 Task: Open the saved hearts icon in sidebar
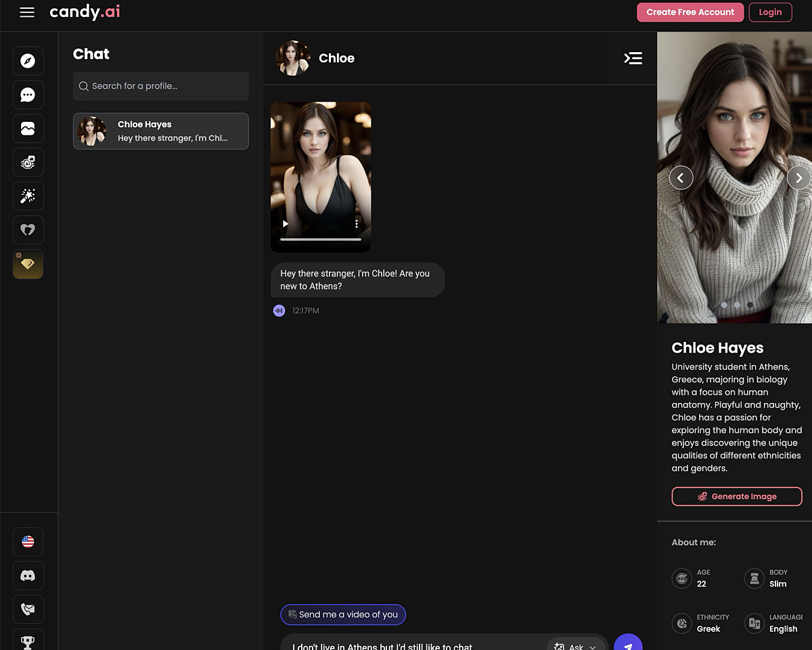tap(28, 230)
